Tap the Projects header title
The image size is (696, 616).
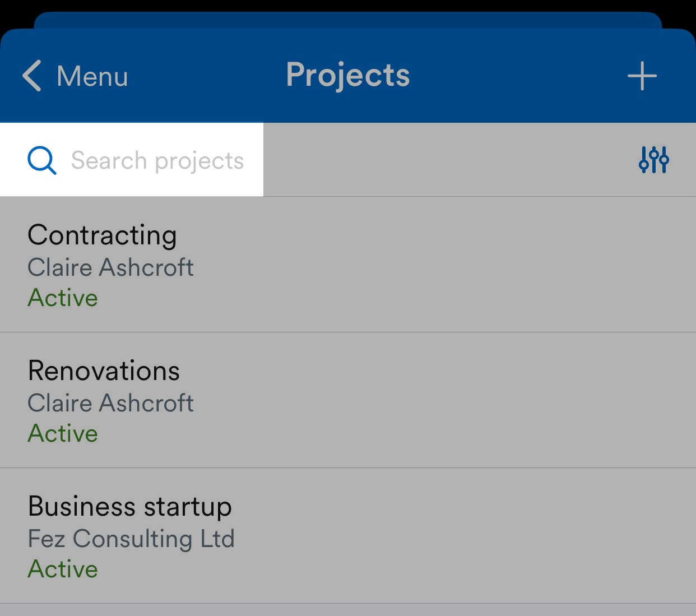(348, 75)
